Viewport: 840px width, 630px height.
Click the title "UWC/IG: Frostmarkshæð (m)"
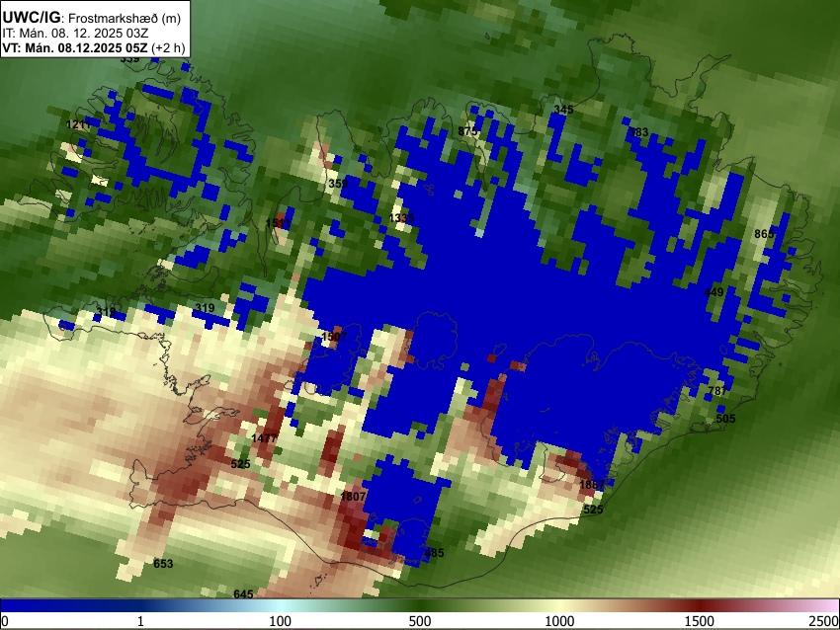coord(92,18)
